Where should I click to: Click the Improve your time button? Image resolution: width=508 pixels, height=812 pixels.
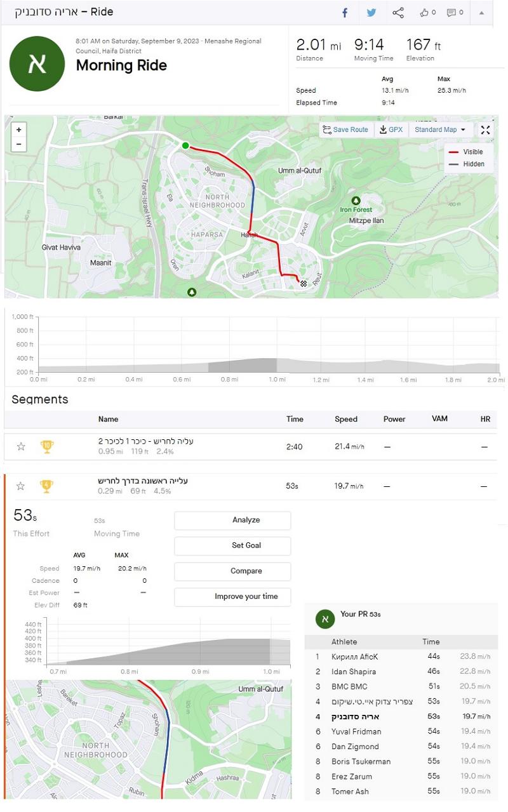pos(232,597)
